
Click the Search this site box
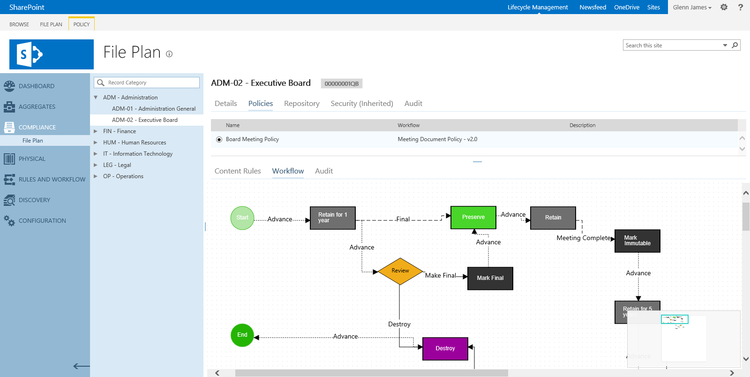673,45
